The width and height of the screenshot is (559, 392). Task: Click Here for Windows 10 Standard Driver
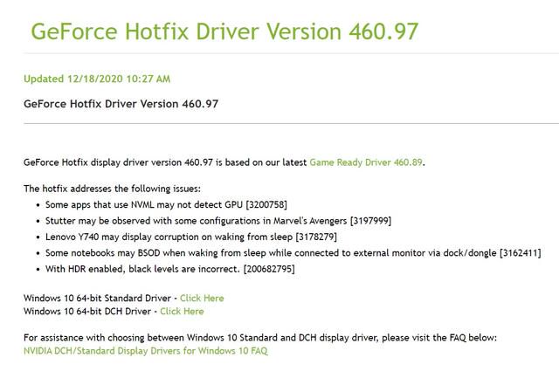coord(202,299)
